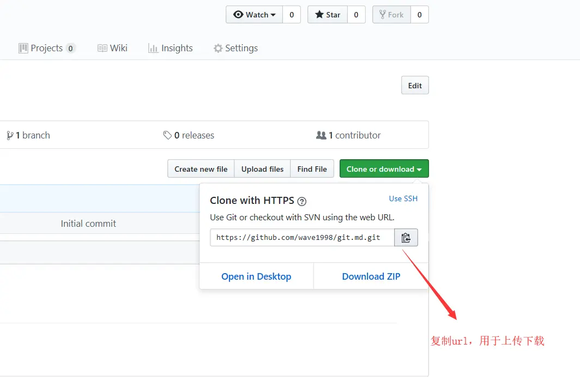Click the fork icon in Fork button
The image size is (580, 392).
[383, 14]
